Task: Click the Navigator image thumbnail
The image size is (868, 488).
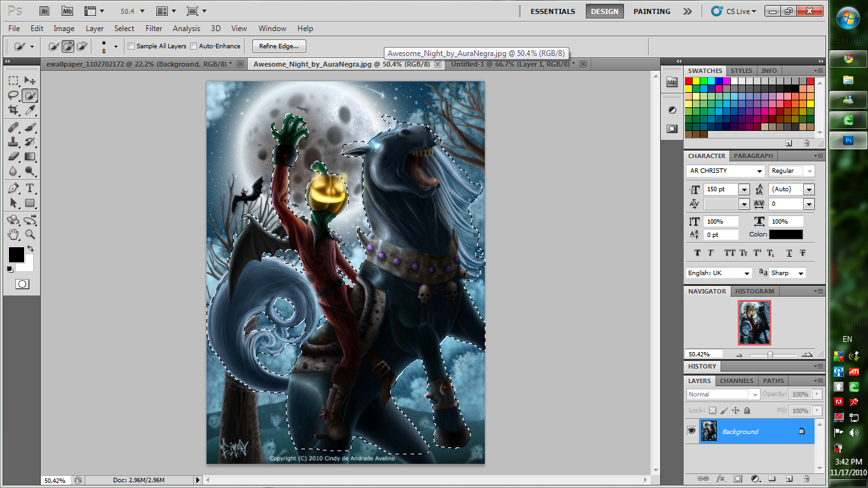Action: 754,323
